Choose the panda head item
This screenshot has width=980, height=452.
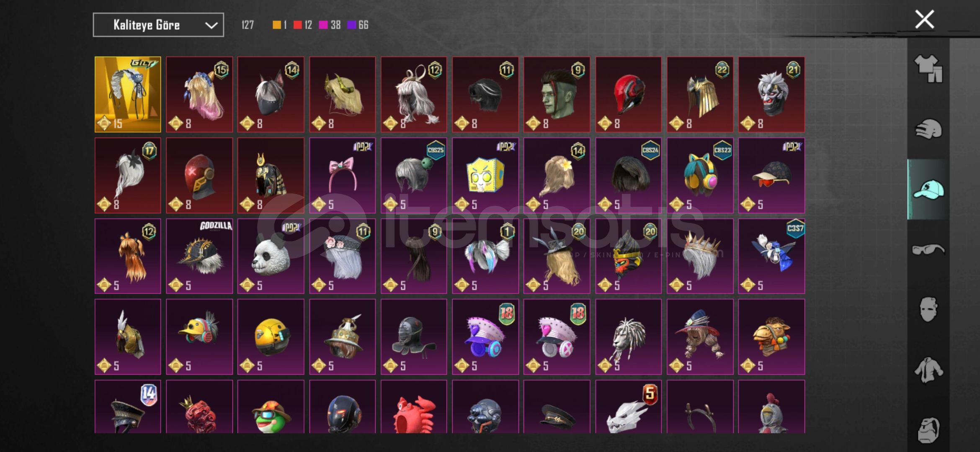[271, 256]
